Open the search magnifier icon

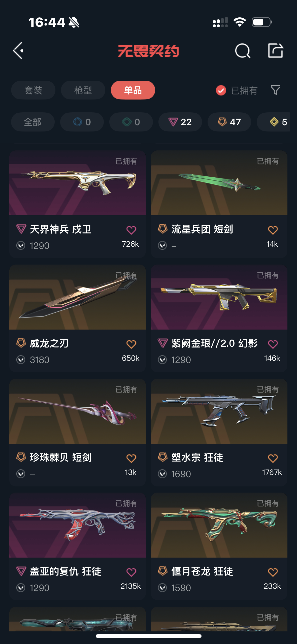(243, 51)
